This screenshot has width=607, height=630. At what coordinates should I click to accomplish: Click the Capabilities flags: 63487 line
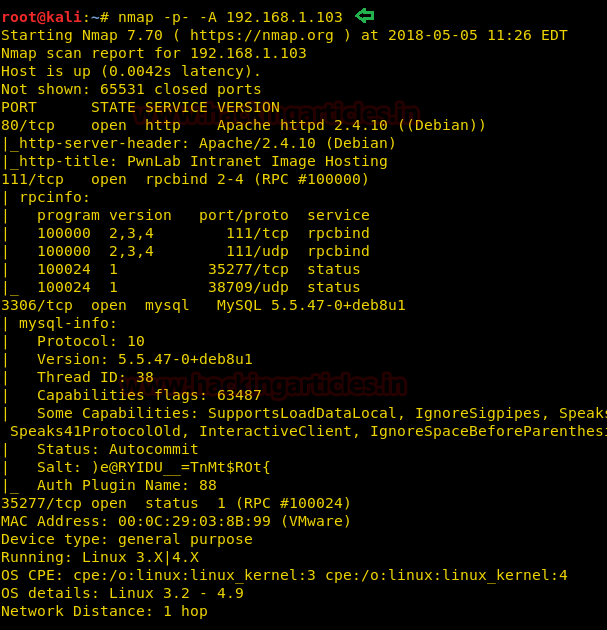point(149,395)
